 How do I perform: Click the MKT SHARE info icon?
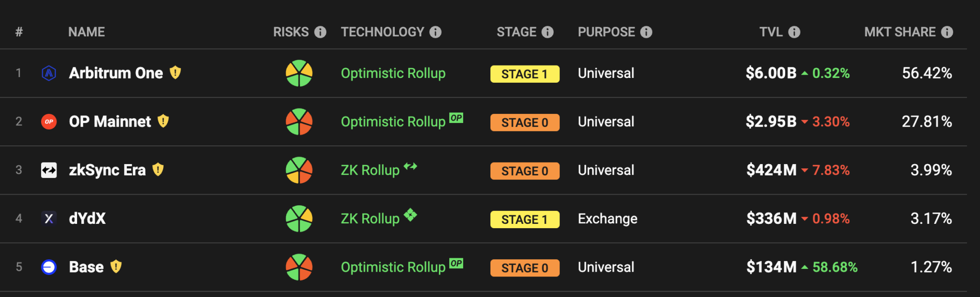(x=947, y=32)
